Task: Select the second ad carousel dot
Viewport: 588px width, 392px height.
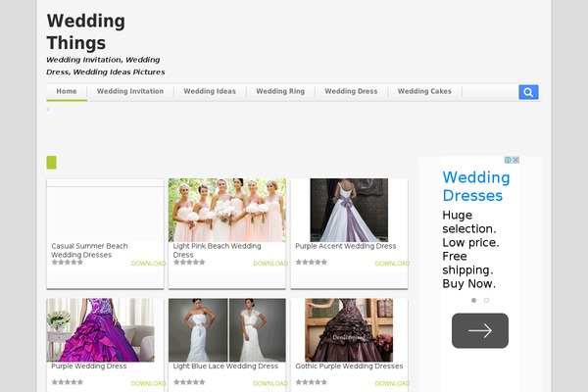Action: pos(486,301)
